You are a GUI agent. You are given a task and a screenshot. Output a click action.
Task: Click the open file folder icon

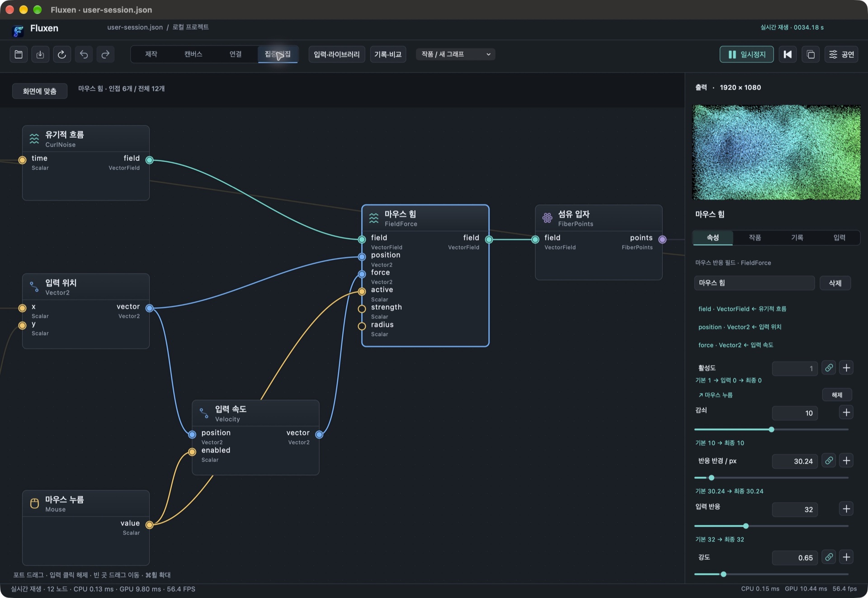[x=19, y=54]
